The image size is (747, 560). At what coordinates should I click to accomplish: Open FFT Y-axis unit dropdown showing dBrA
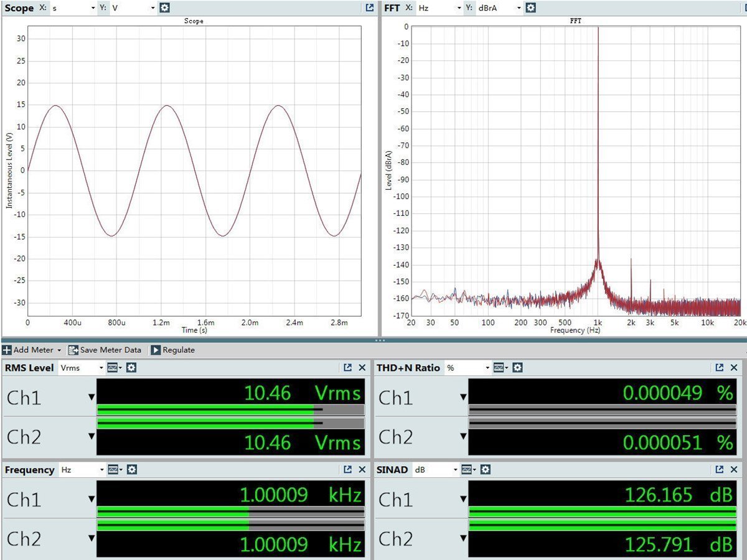pyautogui.click(x=499, y=8)
